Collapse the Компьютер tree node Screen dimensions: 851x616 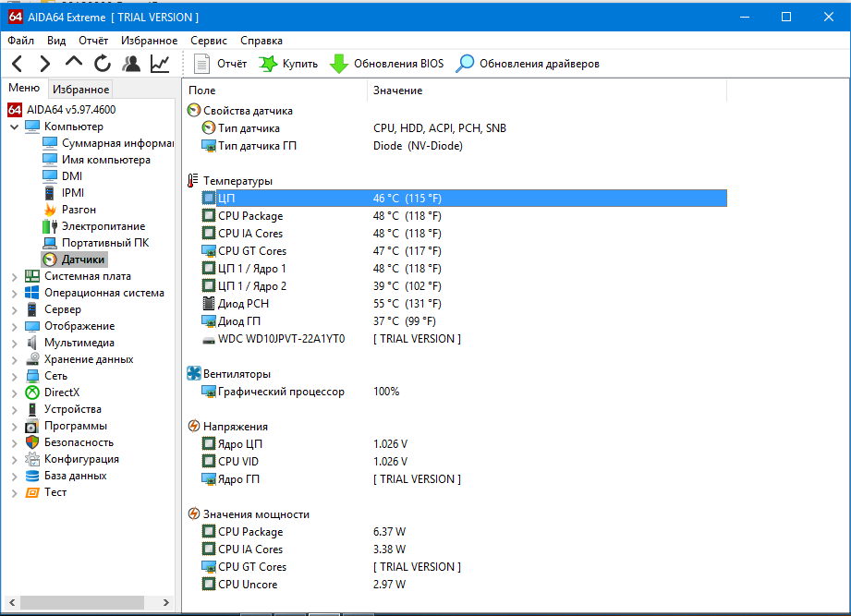14,127
